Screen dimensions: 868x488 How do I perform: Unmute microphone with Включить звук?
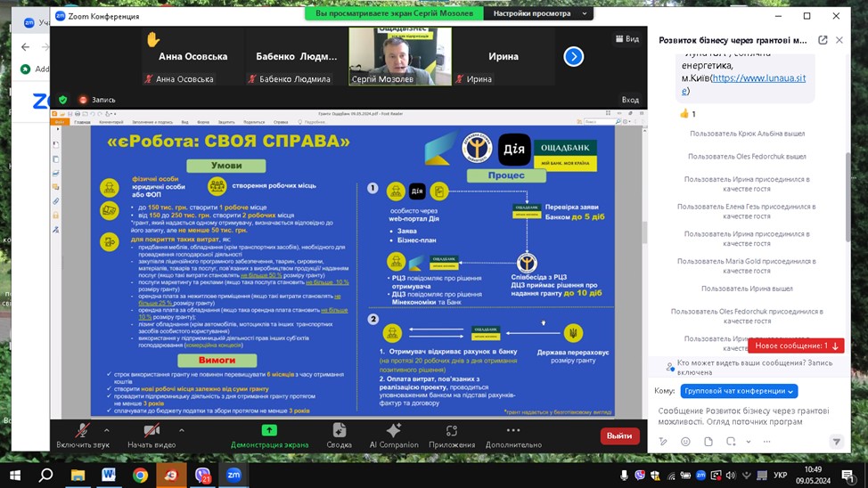click(83, 435)
